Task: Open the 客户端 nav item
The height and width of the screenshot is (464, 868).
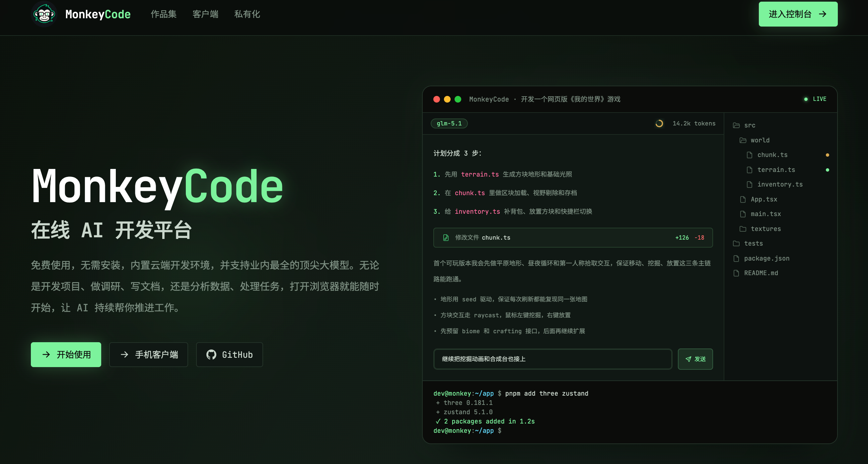Action: 205,14
